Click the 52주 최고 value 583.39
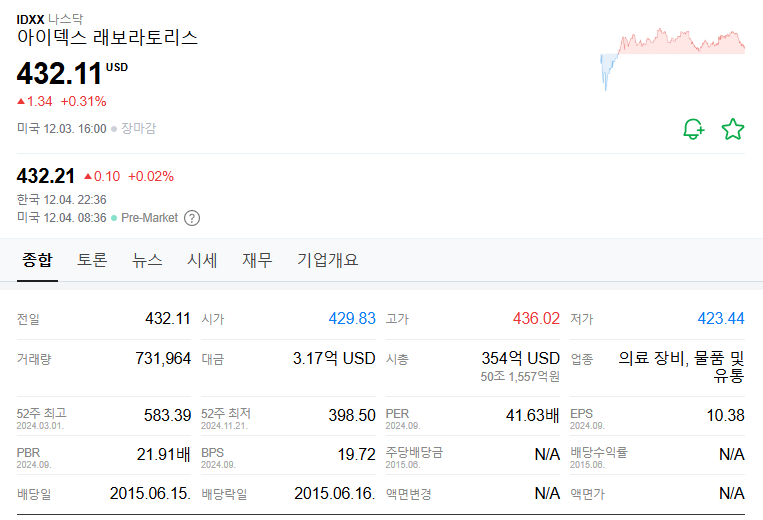The image size is (763, 520). pos(167,415)
